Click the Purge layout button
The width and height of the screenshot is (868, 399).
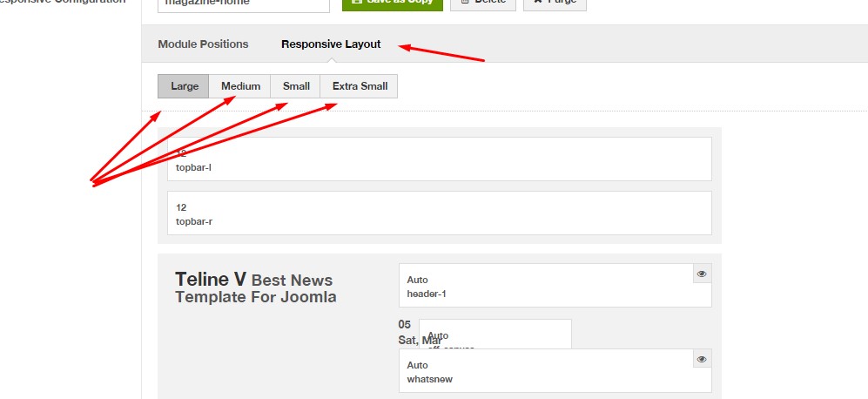[x=555, y=3]
